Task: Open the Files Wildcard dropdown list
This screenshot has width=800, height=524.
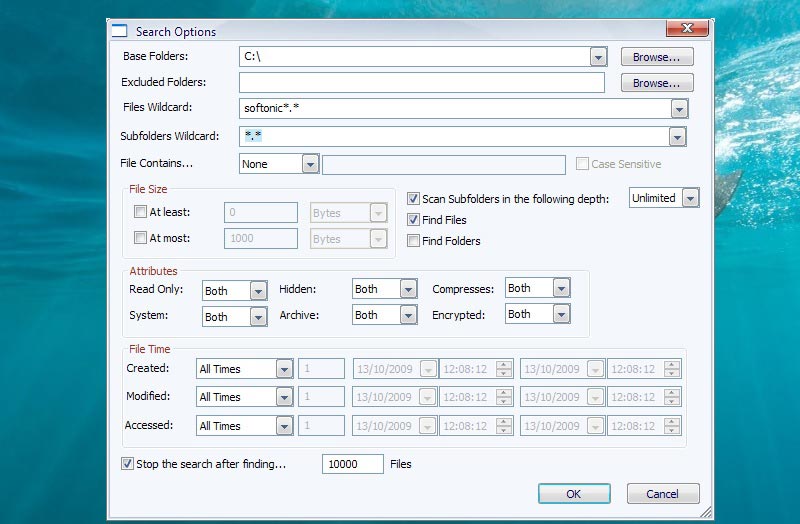Action: pyautogui.click(x=678, y=109)
